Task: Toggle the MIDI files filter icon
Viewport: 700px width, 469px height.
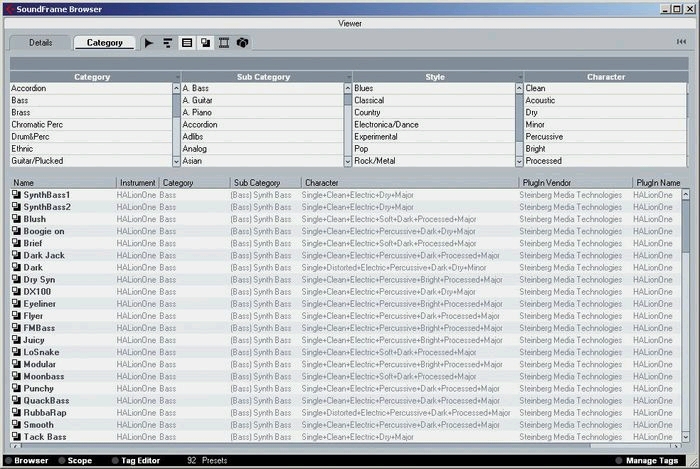Action: coord(167,43)
